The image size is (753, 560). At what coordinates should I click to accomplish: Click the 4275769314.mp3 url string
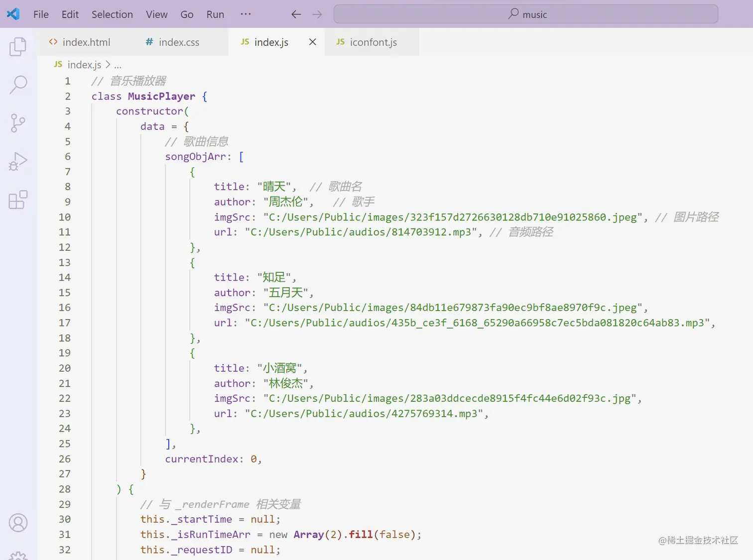[364, 413]
